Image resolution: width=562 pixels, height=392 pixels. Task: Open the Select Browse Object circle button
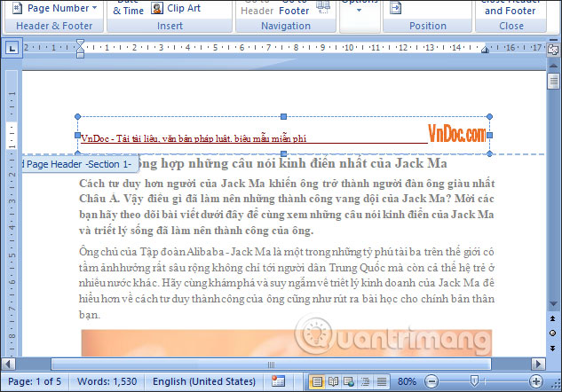click(x=553, y=333)
